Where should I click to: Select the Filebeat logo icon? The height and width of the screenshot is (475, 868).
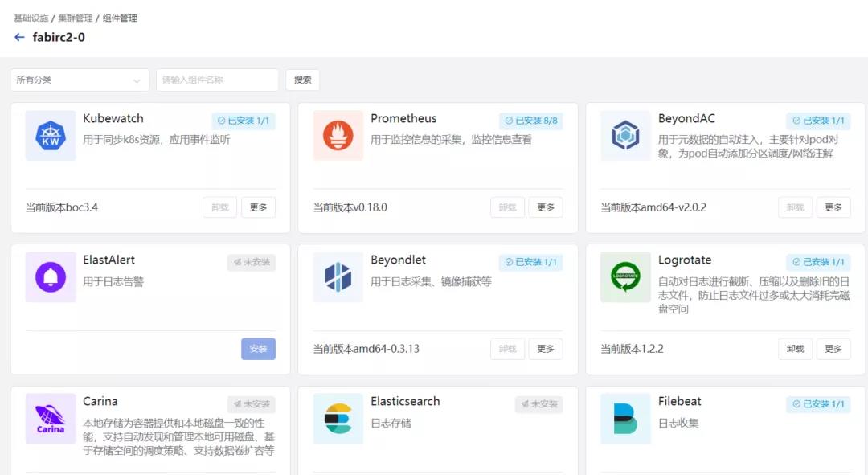[x=625, y=419]
